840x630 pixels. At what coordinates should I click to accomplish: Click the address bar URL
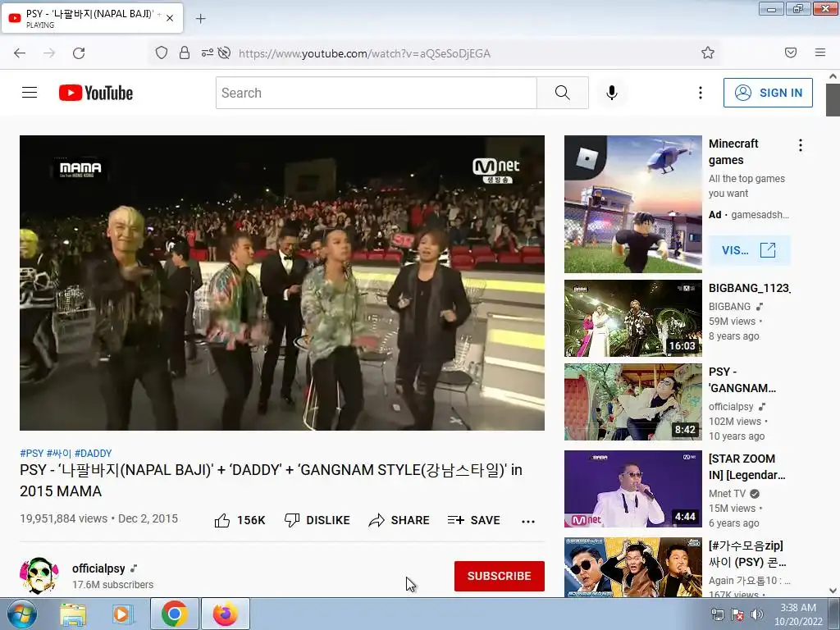pos(364,53)
